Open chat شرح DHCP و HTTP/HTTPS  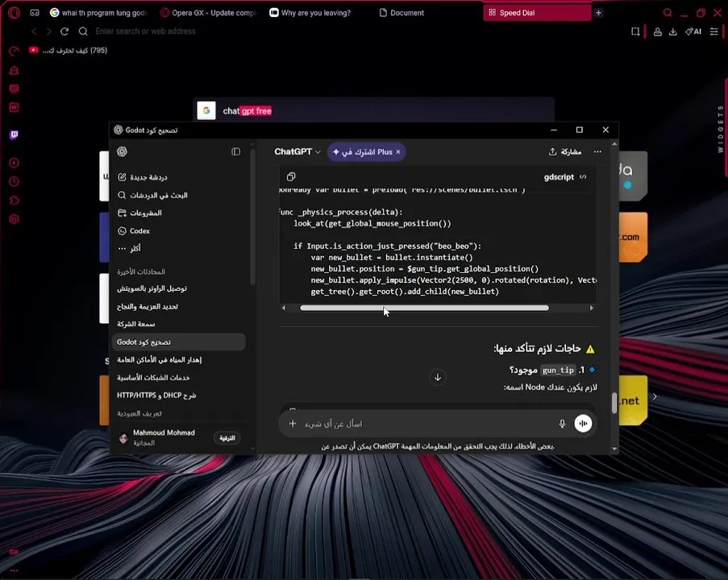[x=178, y=396]
